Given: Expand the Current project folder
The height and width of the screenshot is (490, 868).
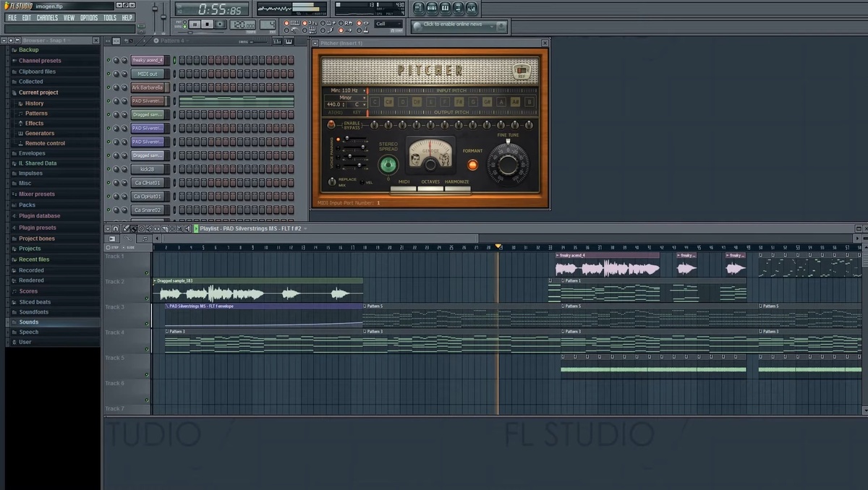Looking at the screenshot, I should coord(38,93).
